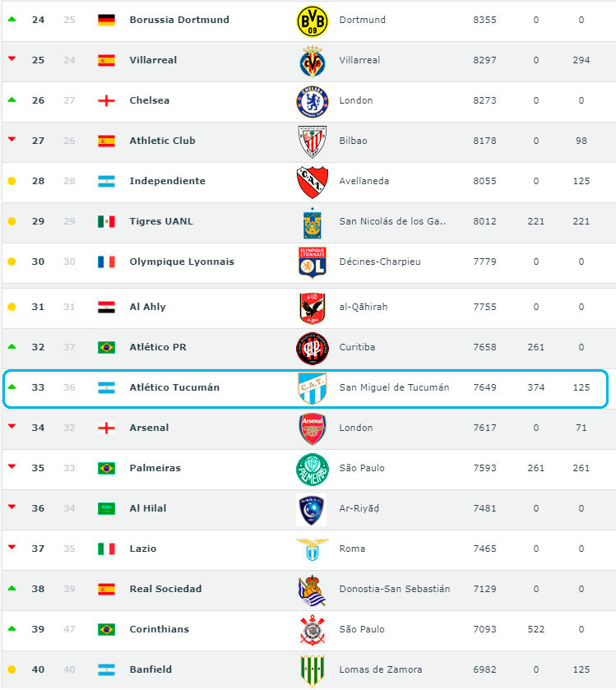Click the Real Sociedad team link
This screenshot has width=616, height=690.
165,589
